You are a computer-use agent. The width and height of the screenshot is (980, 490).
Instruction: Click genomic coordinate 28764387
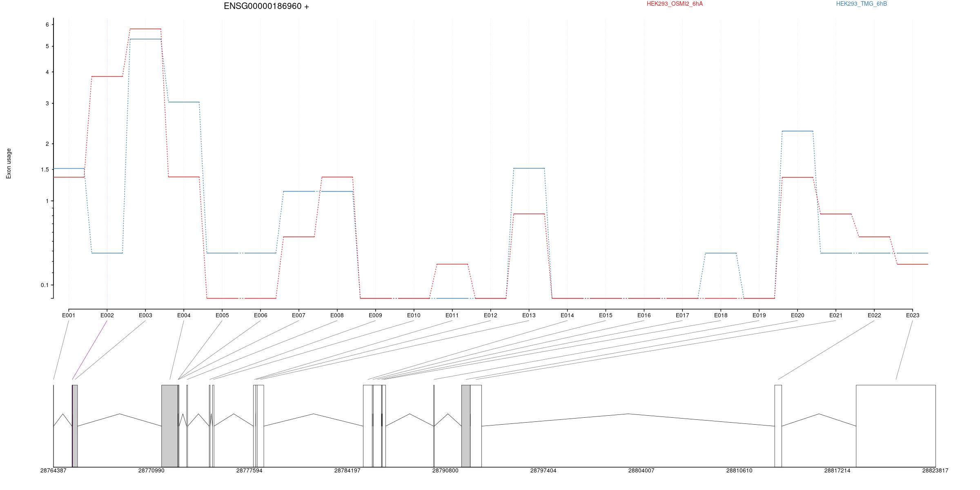pyautogui.click(x=53, y=471)
